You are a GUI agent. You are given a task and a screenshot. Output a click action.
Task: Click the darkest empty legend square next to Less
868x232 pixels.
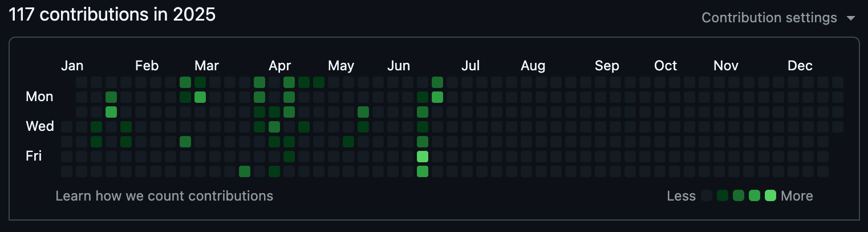point(707,196)
